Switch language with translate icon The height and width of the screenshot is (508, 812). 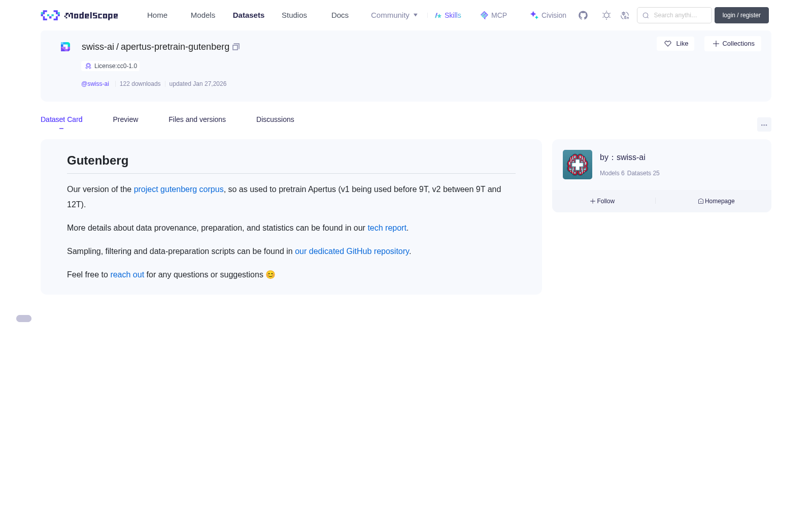pyautogui.click(x=625, y=15)
